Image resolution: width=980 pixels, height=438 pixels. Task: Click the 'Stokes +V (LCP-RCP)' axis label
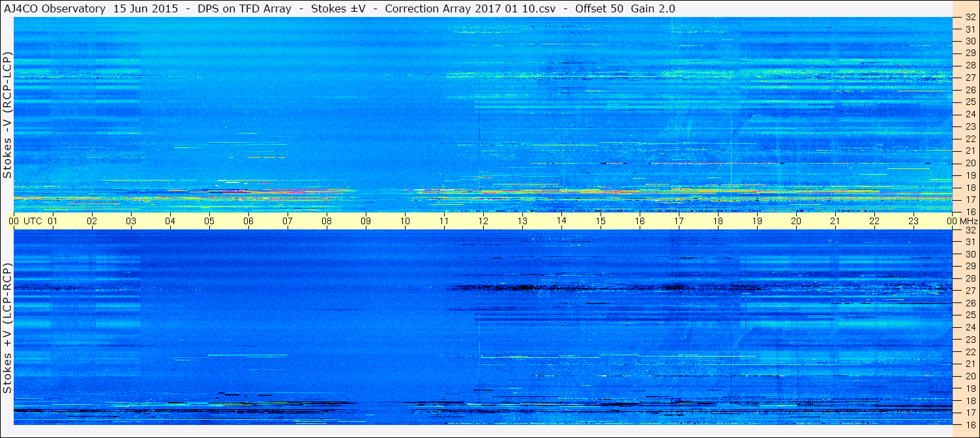pos(7,329)
